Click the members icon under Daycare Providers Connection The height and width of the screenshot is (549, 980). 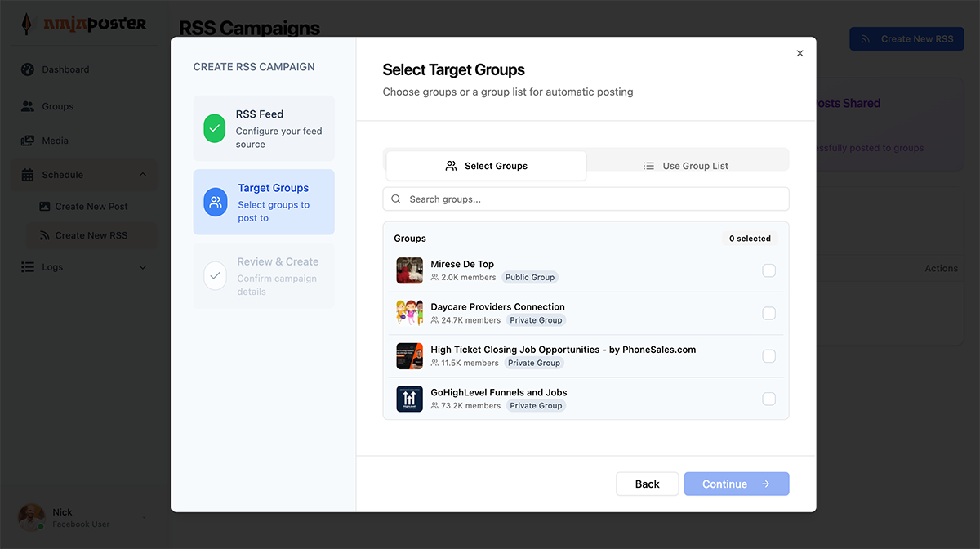434,320
